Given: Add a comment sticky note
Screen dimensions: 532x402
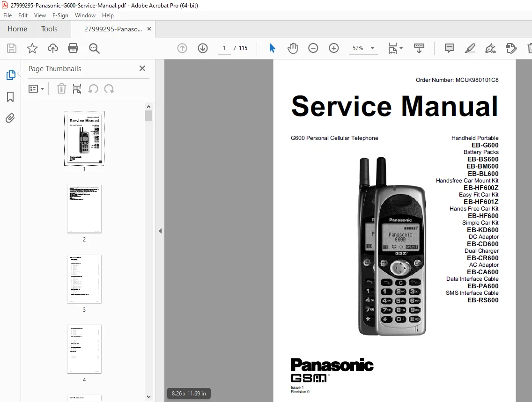Looking at the screenshot, I should (449, 48).
